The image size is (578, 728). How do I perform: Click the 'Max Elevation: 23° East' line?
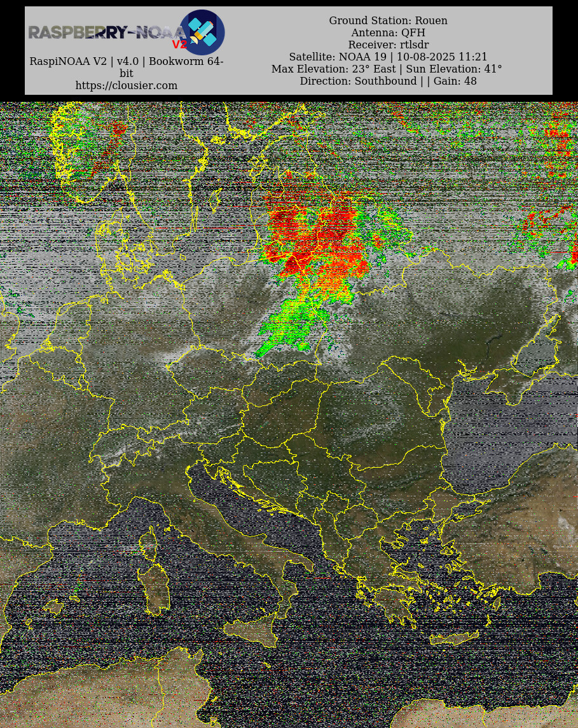[x=387, y=69]
